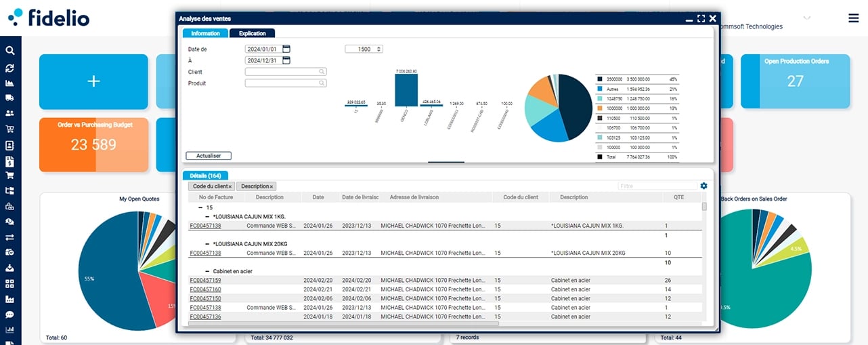Click the Autres legend color swatch

[600, 89]
